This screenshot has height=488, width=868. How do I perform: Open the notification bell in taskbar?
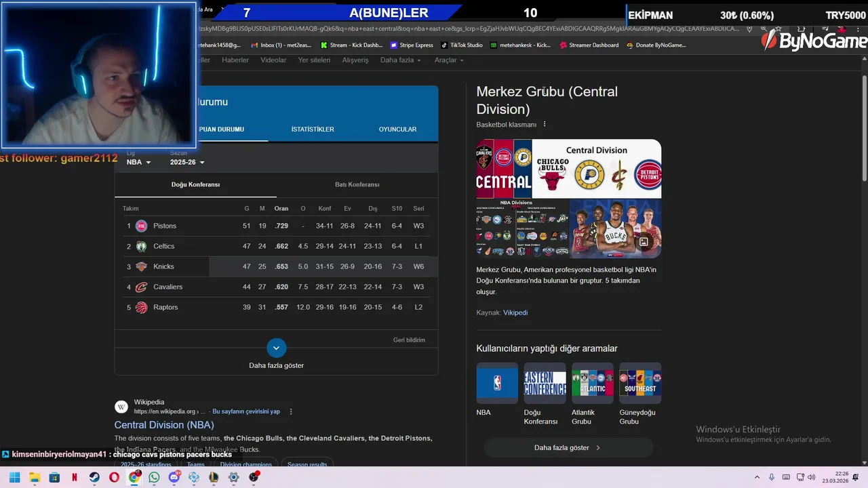pos(856,477)
